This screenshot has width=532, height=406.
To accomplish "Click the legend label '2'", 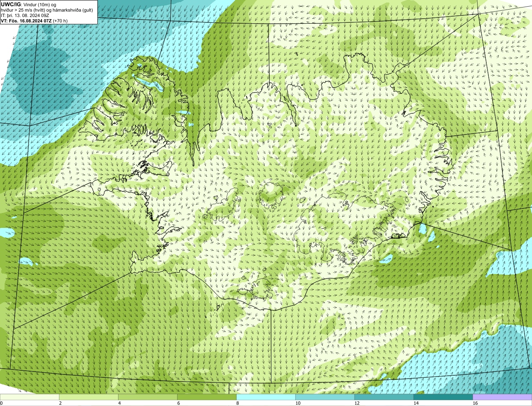I will point(60,403).
